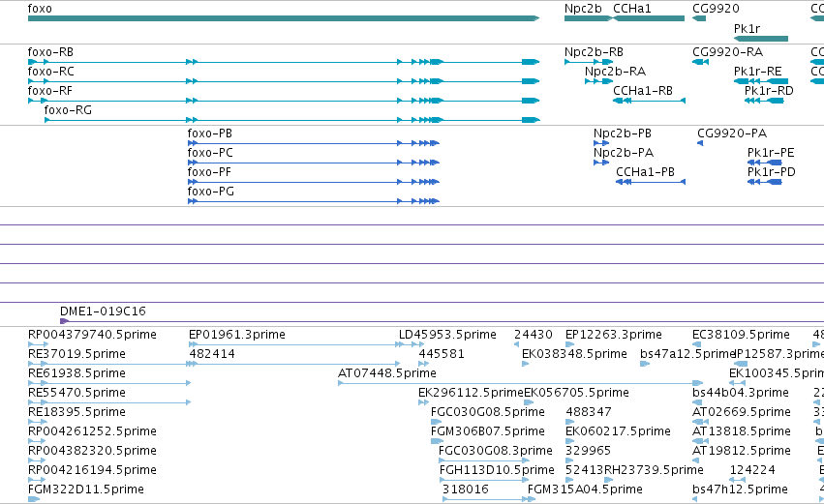The width and height of the screenshot is (824, 504).
Task: Open the foxo-PB protein label
Action: (210, 133)
